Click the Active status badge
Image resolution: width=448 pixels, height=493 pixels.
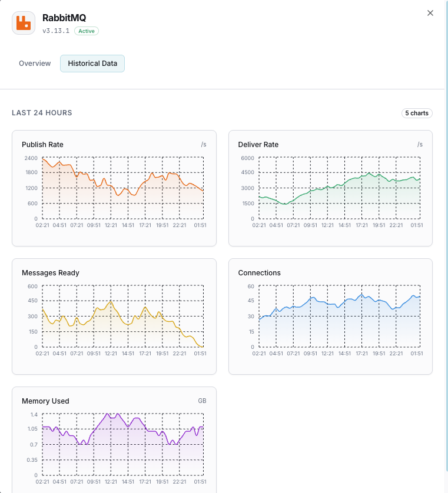tap(86, 31)
